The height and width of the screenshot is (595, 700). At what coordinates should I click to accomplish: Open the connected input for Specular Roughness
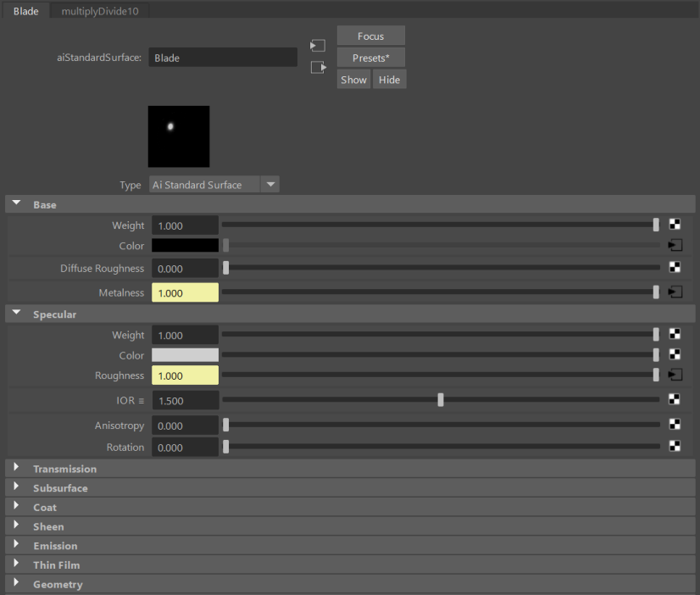[x=675, y=375]
